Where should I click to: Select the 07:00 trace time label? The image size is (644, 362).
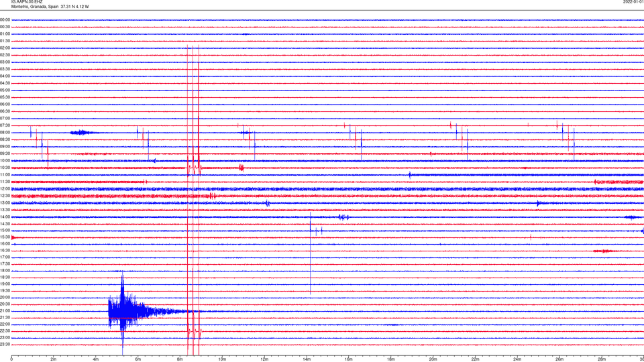tap(5, 118)
